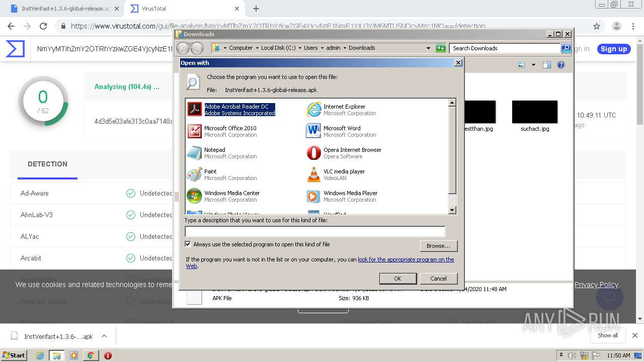Click the description text field
The width and height of the screenshot is (644, 362).
tap(315, 231)
